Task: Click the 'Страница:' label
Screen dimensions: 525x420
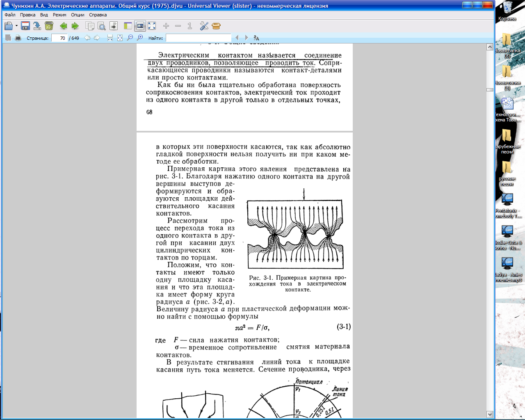Action: (37, 38)
